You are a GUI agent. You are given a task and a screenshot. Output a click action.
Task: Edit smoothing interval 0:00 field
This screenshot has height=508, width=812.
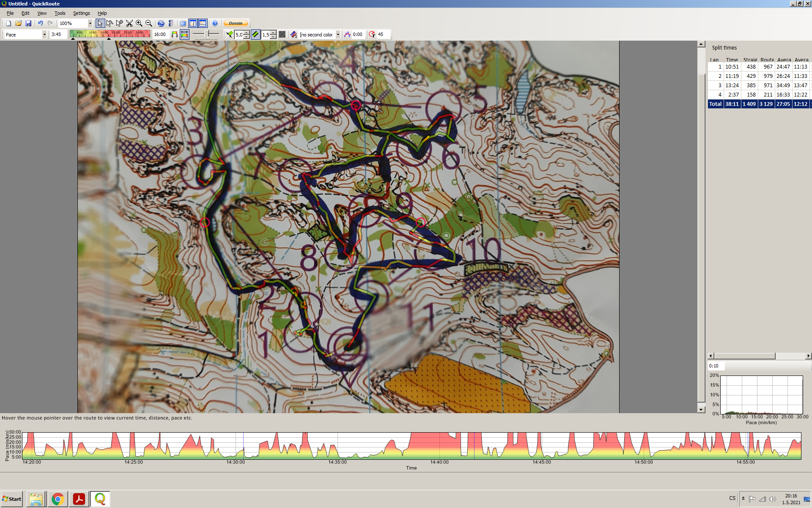click(x=358, y=35)
